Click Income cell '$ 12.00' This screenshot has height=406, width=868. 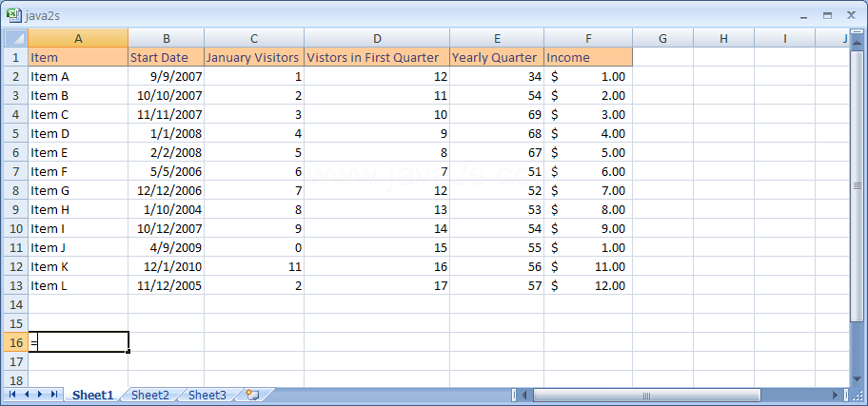click(x=588, y=285)
